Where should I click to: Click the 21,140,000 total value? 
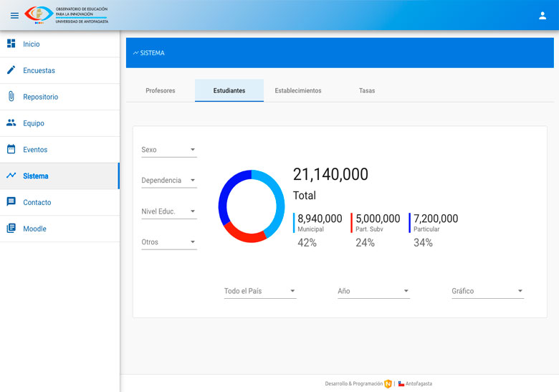(x=330, y=174)
